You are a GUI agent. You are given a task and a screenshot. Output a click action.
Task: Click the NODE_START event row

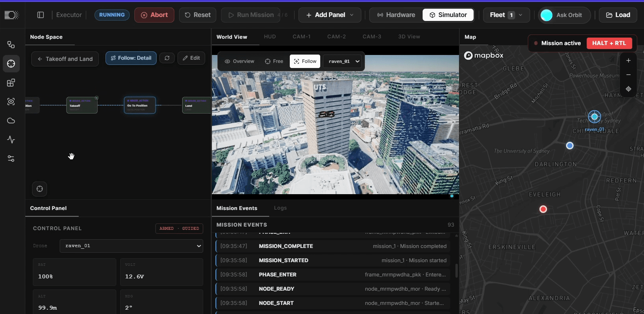(332, 303)
